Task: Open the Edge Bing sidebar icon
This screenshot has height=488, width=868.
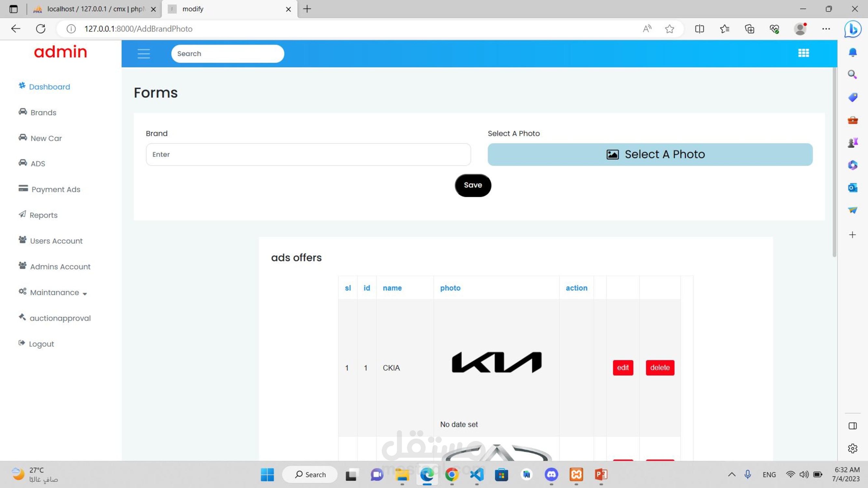Action: (x=852, y=29)
